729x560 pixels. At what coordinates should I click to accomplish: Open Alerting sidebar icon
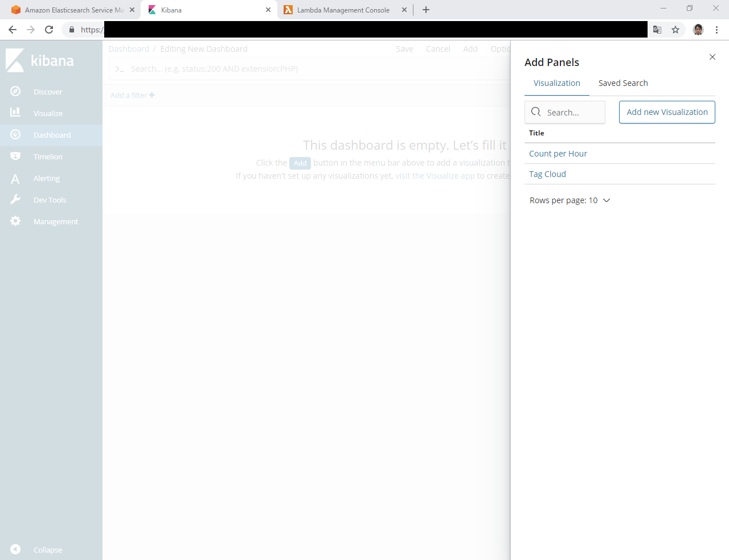pyautogui.click(x=15, y=179)
